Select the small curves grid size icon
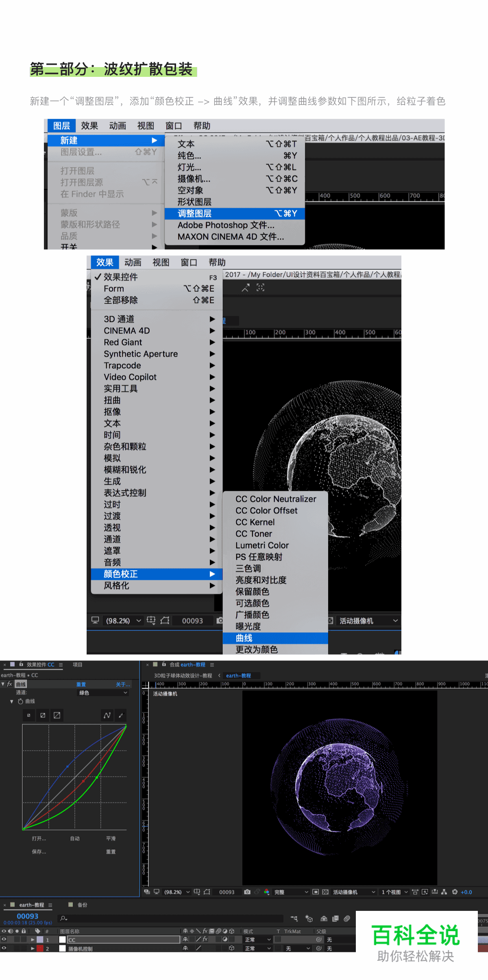Screen dimensions: 488x980 [28, 715]
